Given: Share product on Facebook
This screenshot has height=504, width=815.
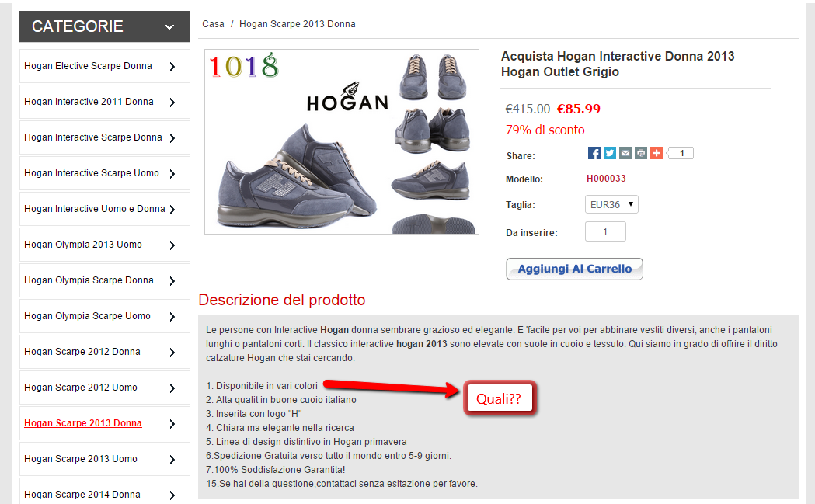Looking at the screenshot, I should (594, 153).
